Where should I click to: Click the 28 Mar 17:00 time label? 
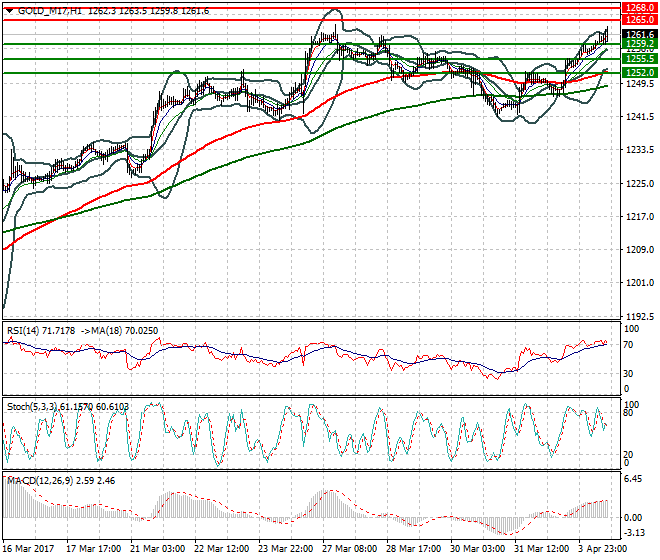click(x=414, y=549)
